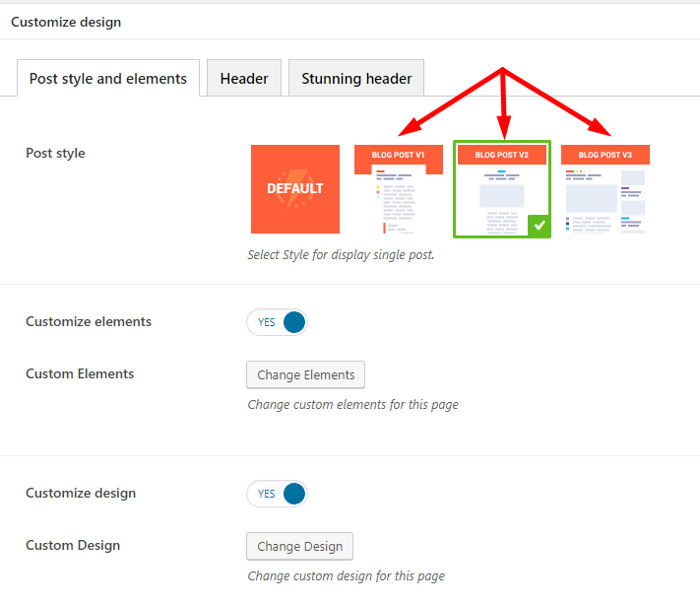The height and width of the screenshot is (604, 700).
Task: Click the blue knob of Customize elements toggle
Action: (x=294, y=322)
